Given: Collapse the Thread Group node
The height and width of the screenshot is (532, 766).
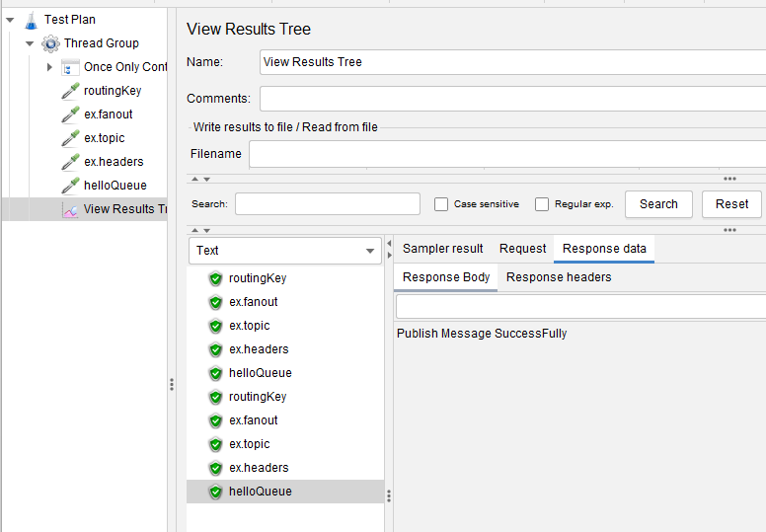Looking at the screenshot, I should [x=30, y=43].
